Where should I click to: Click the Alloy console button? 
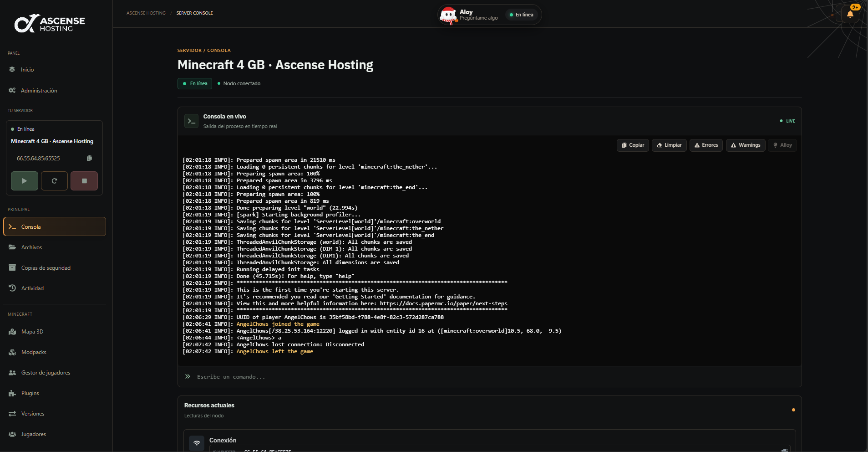(x=782, y=145)
